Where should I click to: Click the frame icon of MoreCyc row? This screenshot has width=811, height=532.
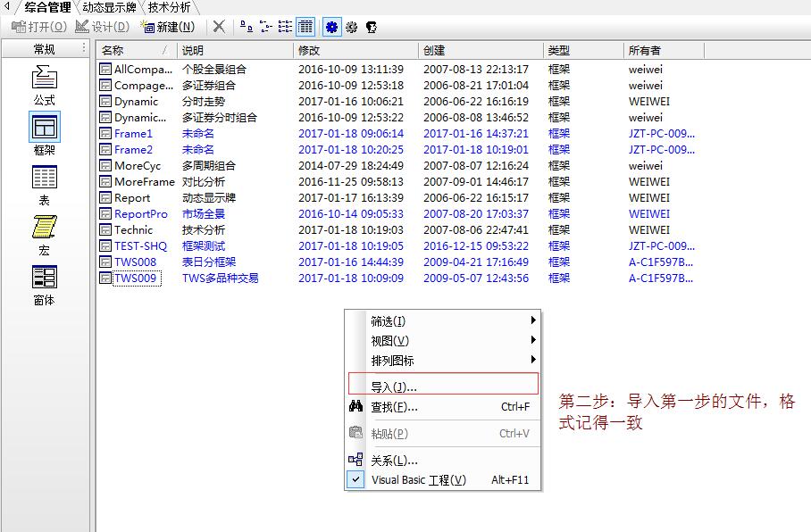point(105,165)
